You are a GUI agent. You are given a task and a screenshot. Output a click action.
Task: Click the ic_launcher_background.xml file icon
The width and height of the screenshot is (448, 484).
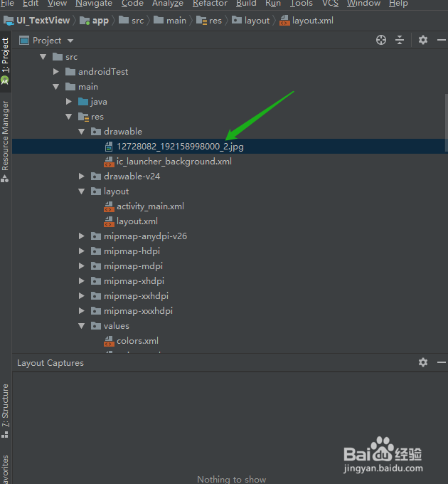tap(109, 162)
